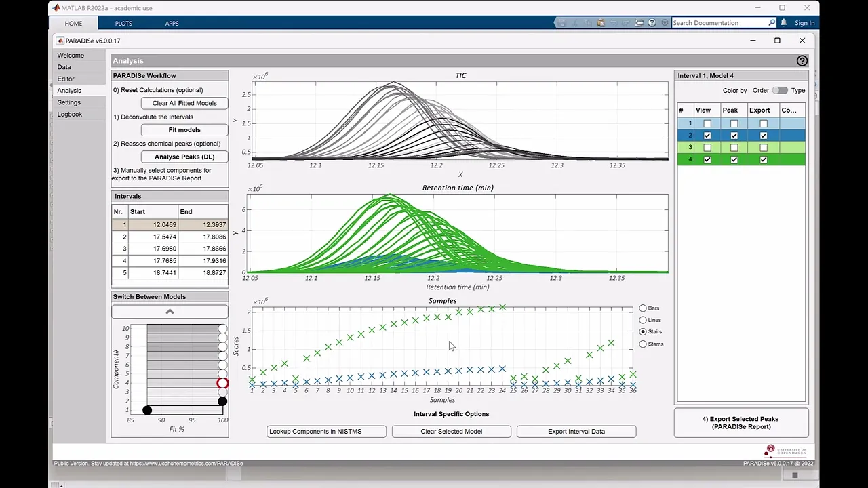
Task: Flip Color by Order/Type switch
Action: coord(780,90)
